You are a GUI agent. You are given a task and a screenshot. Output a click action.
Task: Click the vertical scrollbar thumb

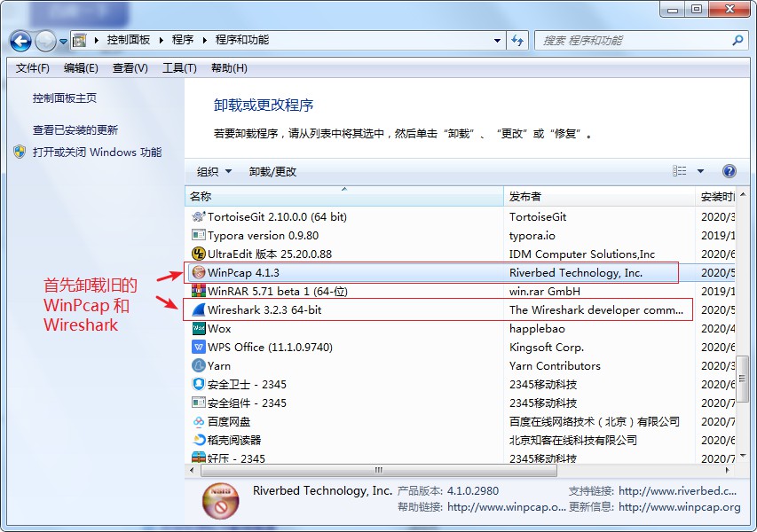(x=743, y=379)
